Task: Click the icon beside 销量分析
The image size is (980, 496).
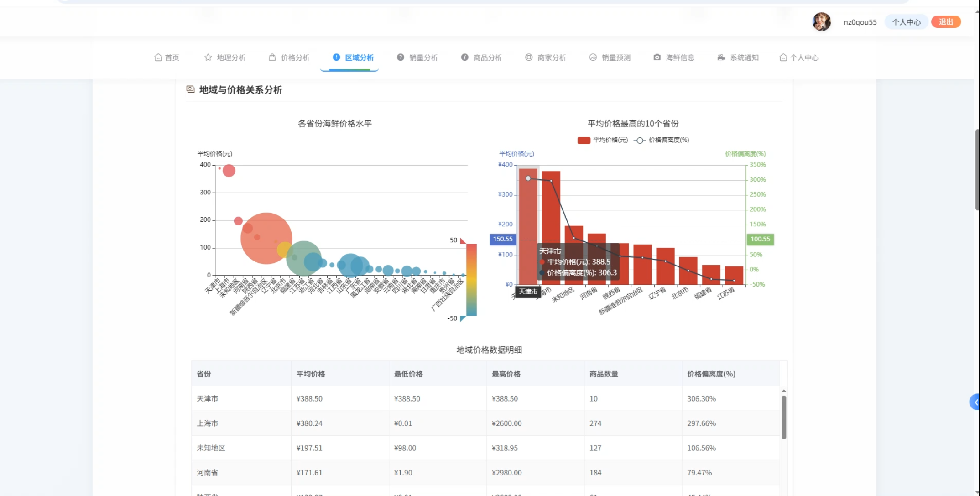Action: (x=401, y=57)
